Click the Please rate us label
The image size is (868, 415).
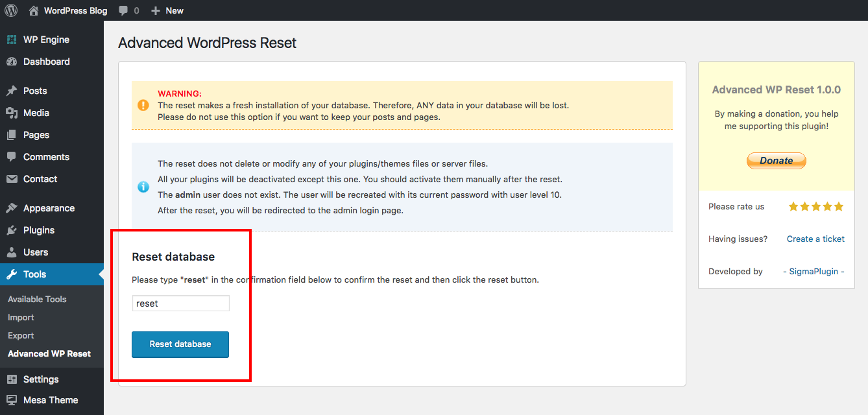tap(736, 207)
